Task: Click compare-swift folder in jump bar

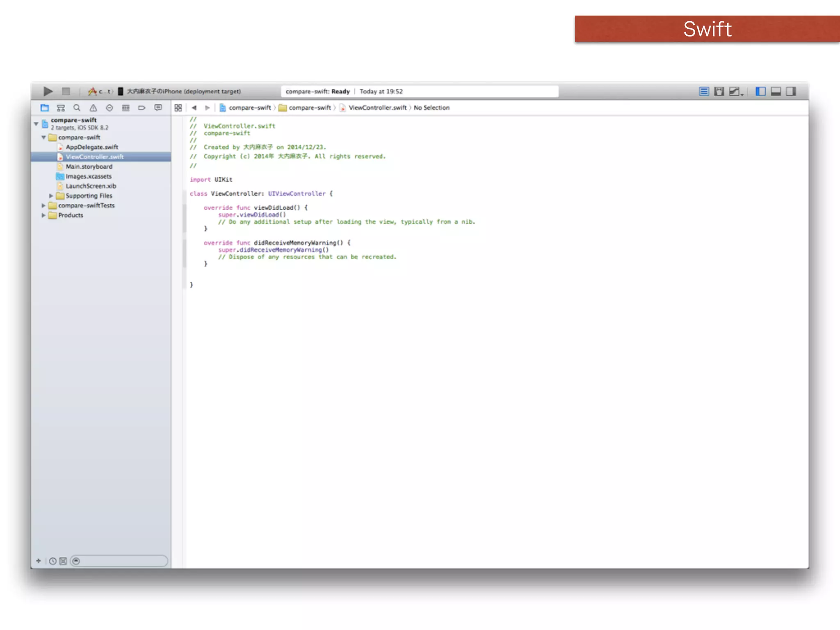Action: tap(305, 108)
